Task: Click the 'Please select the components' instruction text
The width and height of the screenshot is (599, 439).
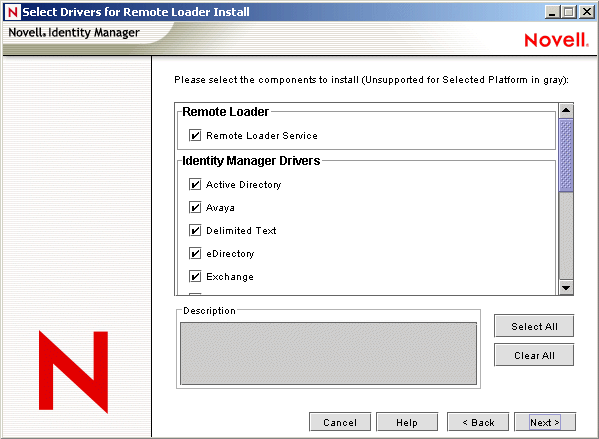Action: pos(371,79)
